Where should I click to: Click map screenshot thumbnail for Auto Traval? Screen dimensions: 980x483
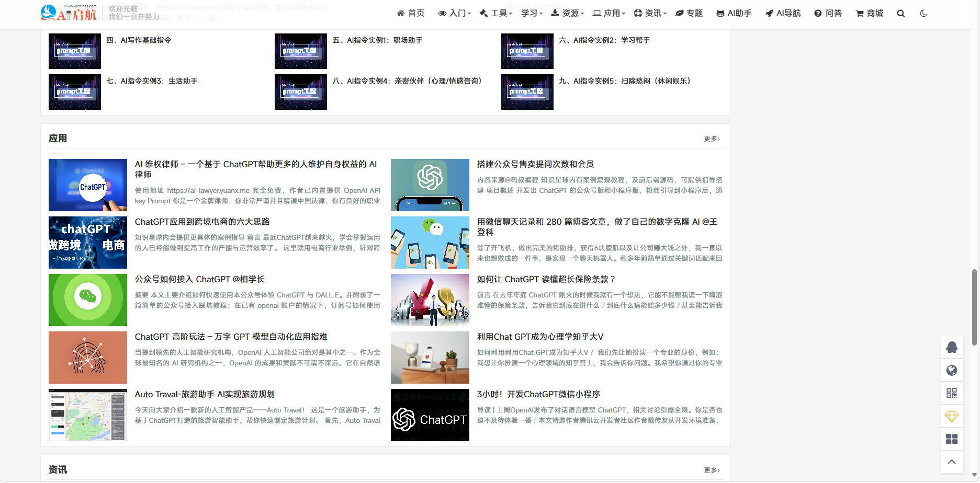(x=88, y=415)
